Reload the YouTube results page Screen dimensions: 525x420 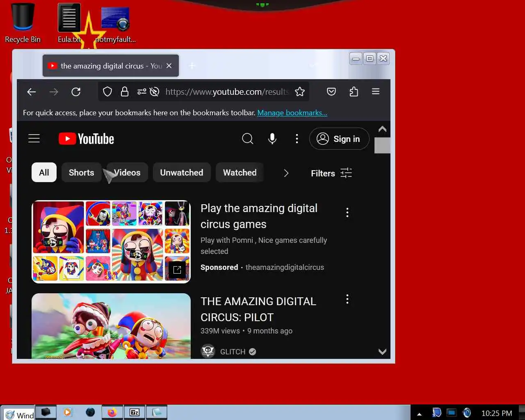coord(76,92)
